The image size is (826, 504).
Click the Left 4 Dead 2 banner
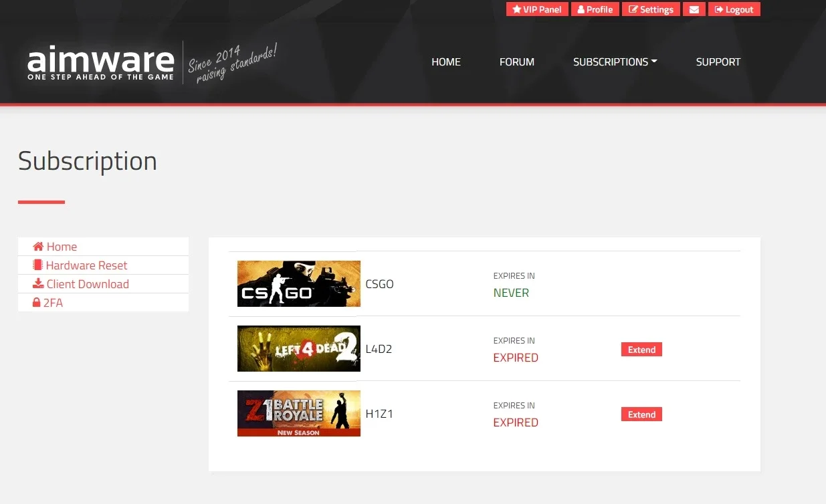click(299, 349)
